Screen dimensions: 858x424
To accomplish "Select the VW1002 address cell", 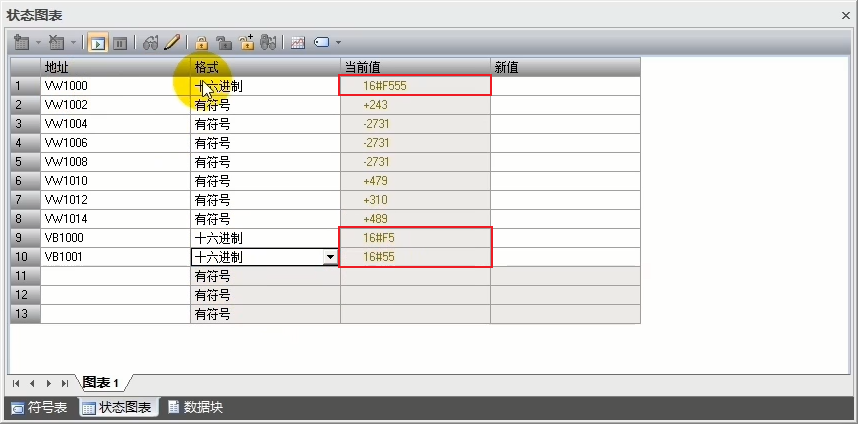I will coord(115,105).
